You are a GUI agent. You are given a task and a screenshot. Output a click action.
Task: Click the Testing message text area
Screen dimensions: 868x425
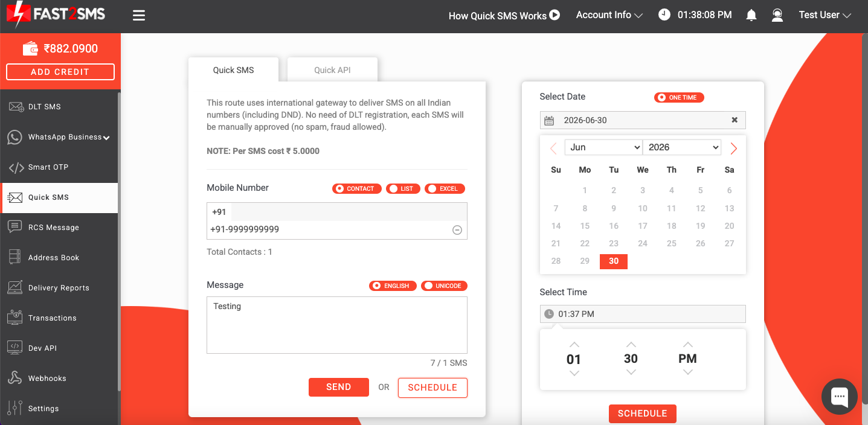[337, 325]
